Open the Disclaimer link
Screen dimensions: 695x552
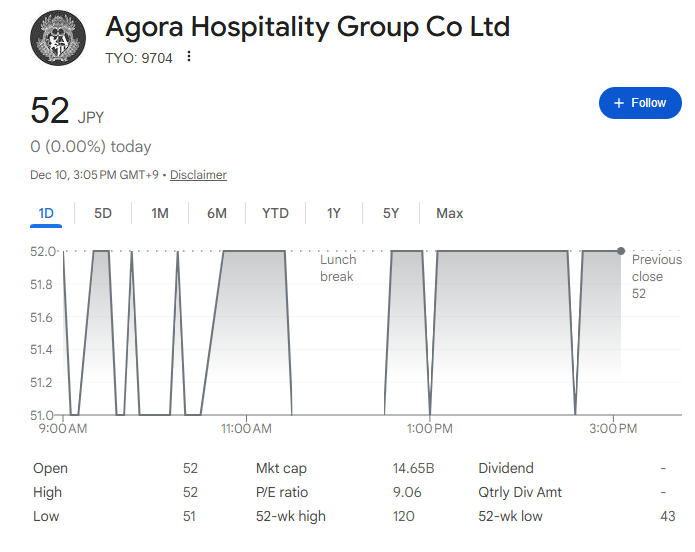pos(198,175)
